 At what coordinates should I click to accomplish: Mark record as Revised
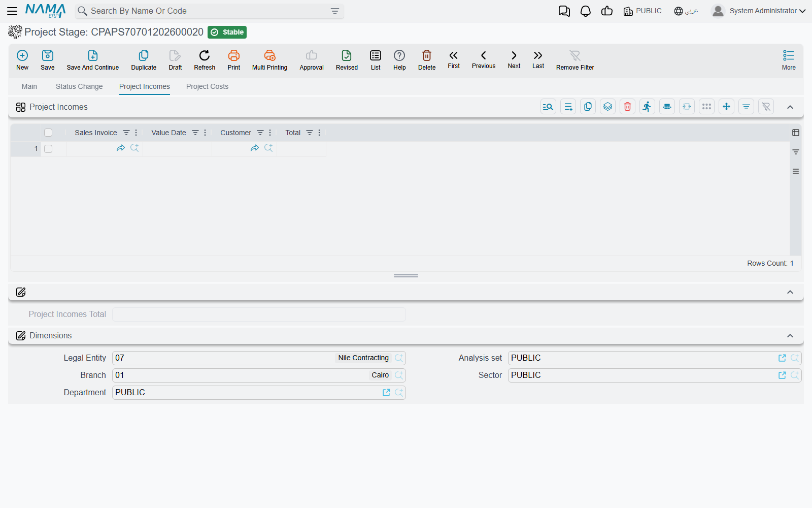[x=347, y=60]
